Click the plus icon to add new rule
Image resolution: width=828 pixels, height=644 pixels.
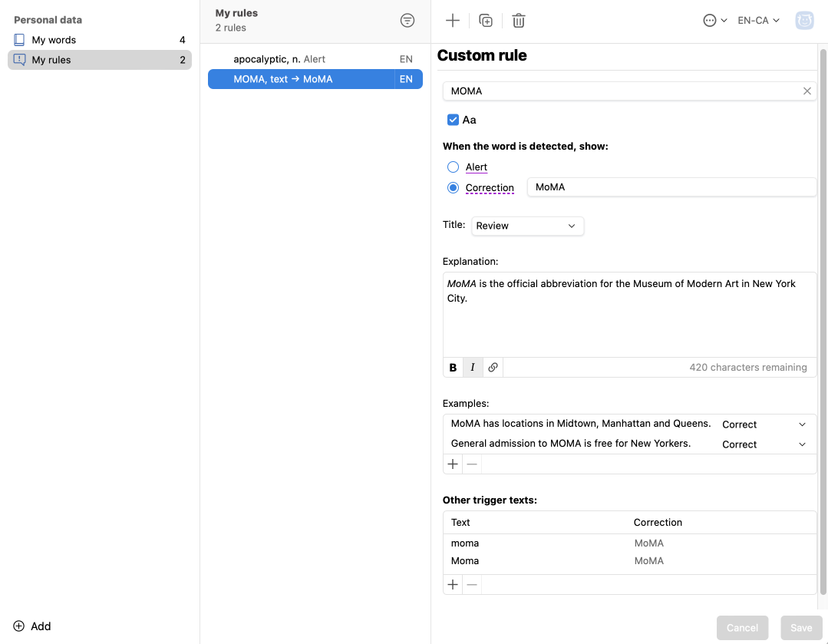[453, 21]
